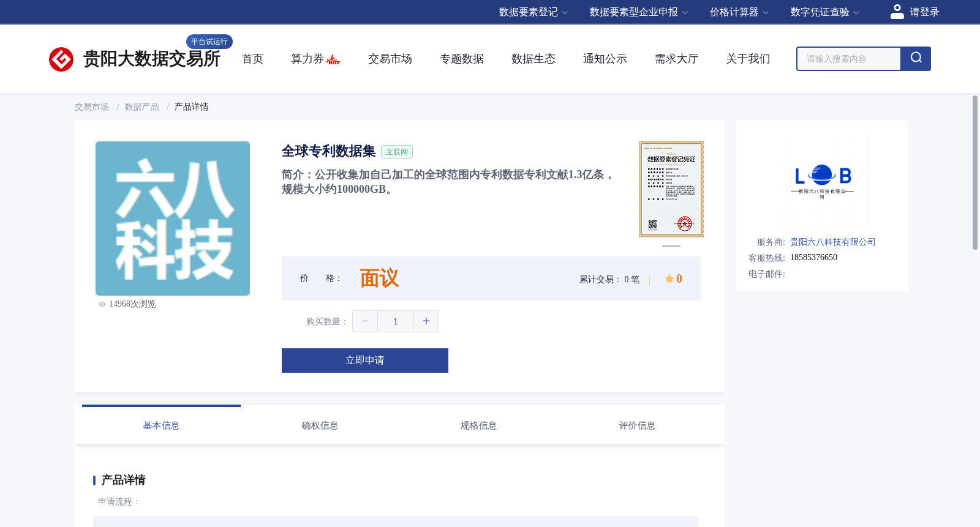Expand the 数据要素登记 dropdown

tap(533, 12)
